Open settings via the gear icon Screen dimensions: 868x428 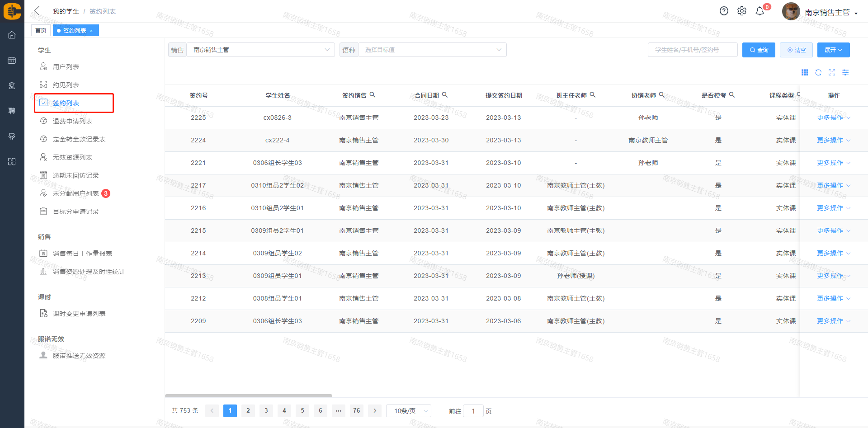[x=742, y=11]
